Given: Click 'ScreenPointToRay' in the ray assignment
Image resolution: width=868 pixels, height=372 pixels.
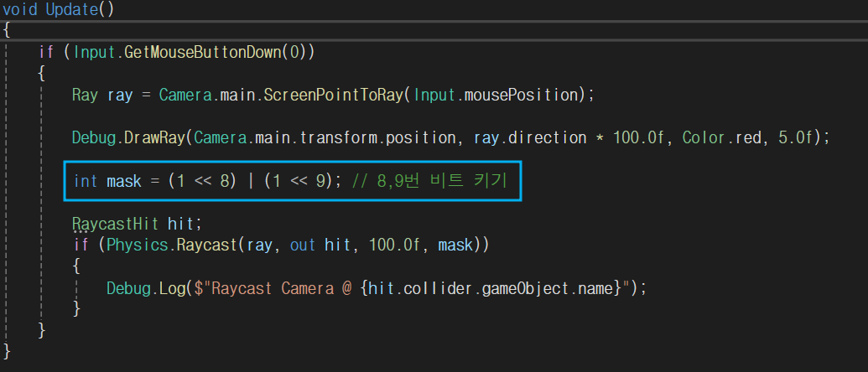Looking at the screenshot, I should click(333, 95).
